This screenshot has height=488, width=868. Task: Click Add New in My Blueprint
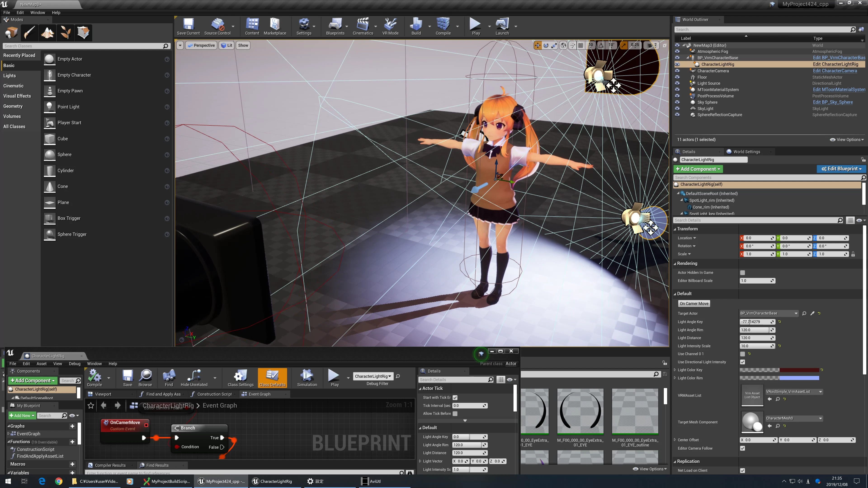[22, 416]
